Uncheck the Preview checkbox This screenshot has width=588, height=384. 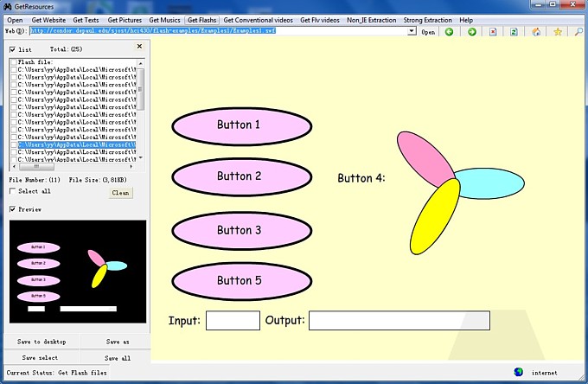(x=12, y=209)
